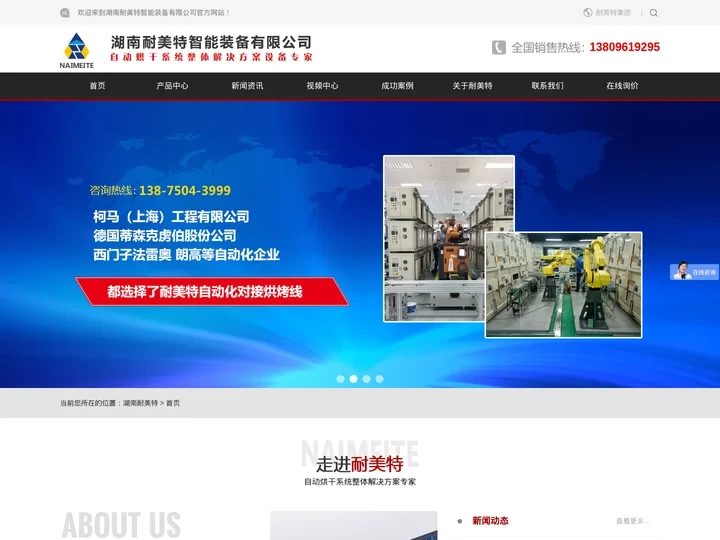Click the phone icon next to 全国销售热线
Viewport: 720px width, 540px height.
(499, 47)
